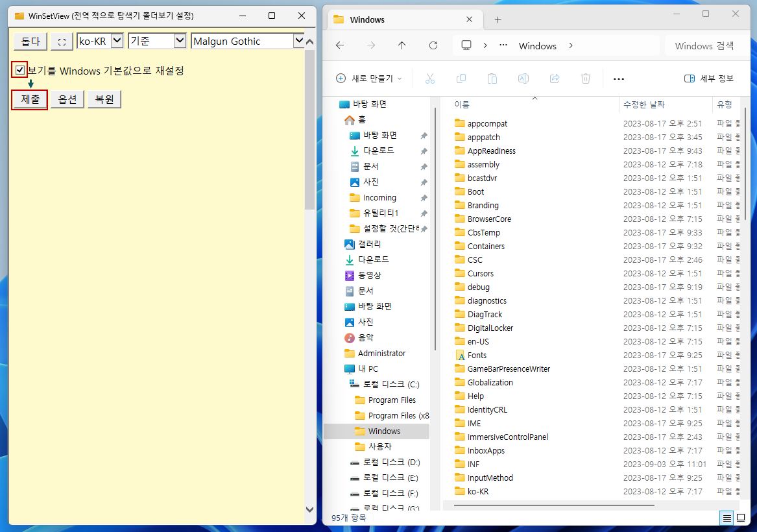Go forward in Explorer navigation

click(371, 45)
